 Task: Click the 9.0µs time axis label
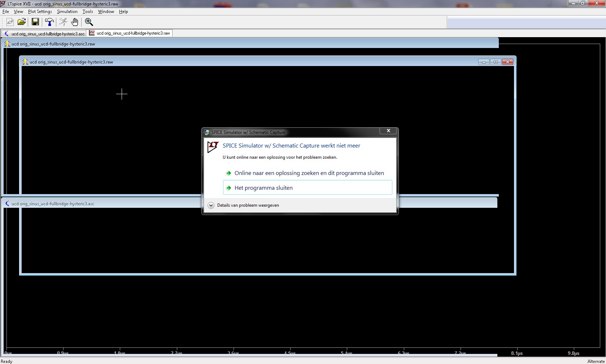click(574, 354)
